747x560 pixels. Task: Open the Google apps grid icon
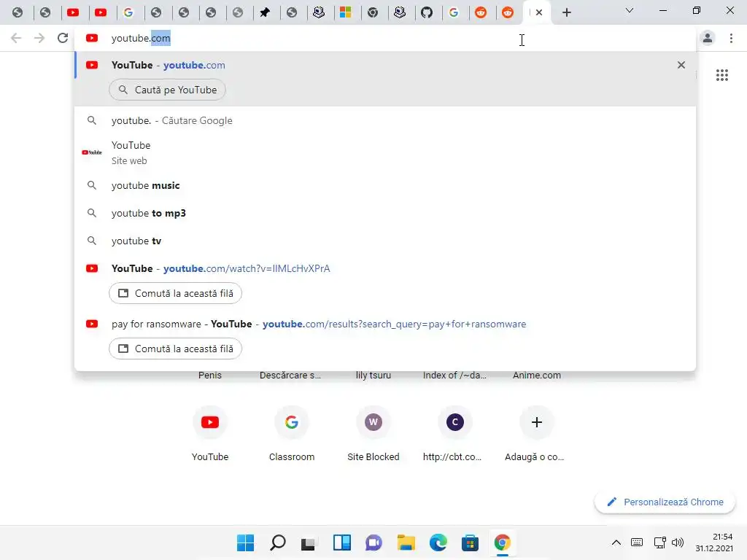(721, 75)
